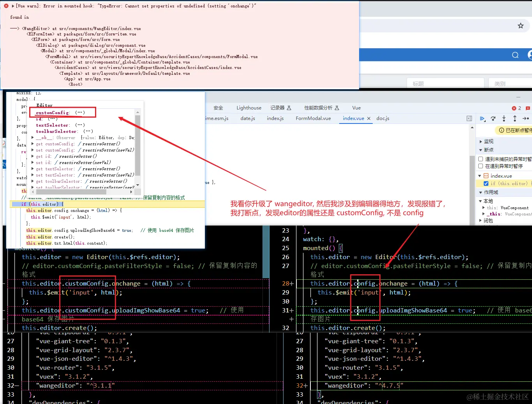Click the 标题 input field

(x=446, y=83)
